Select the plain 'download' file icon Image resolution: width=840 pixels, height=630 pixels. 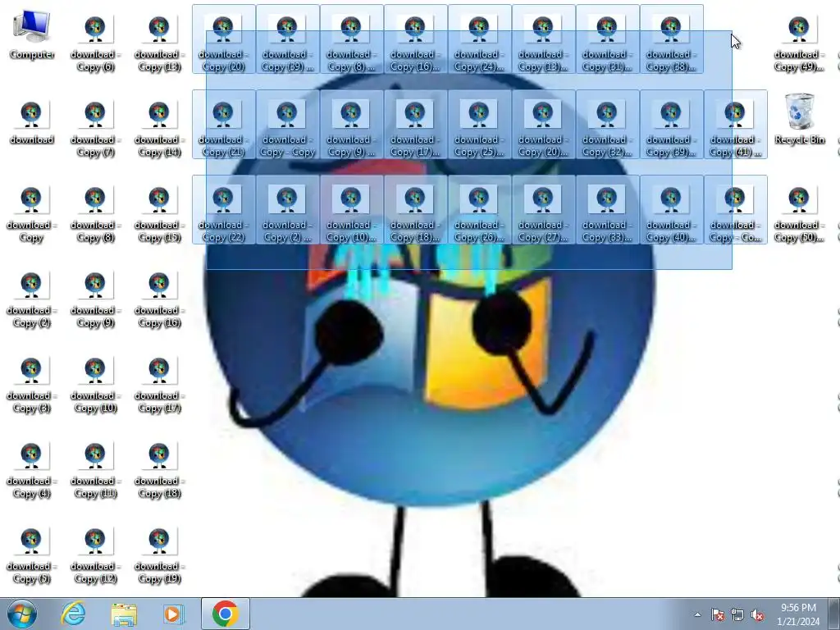tap(32, 123)
